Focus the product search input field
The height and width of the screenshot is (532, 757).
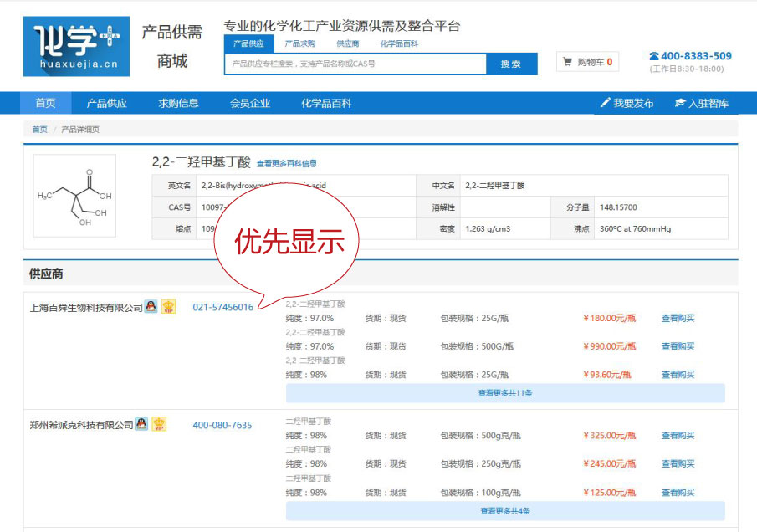coord(355,64)
